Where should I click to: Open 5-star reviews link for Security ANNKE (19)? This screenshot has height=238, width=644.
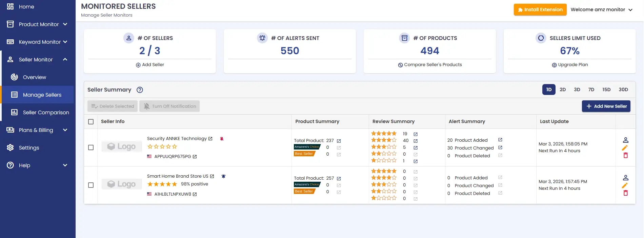[x=416, y=134]
